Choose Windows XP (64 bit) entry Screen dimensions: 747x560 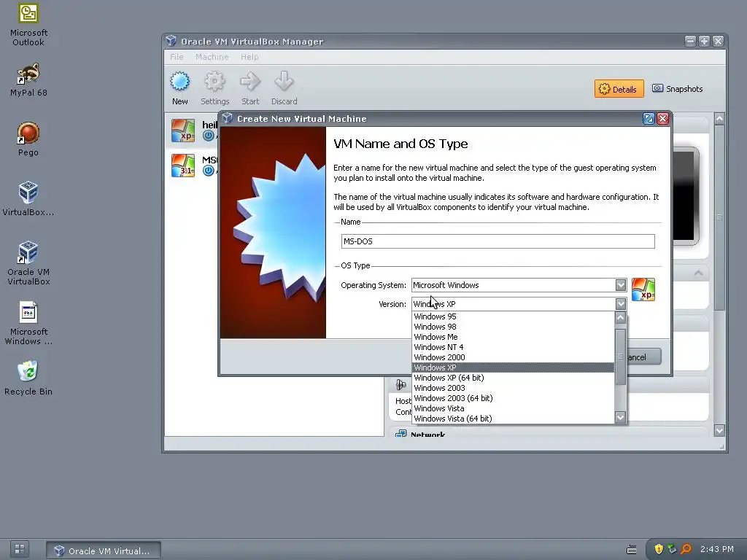click(513, 378)
